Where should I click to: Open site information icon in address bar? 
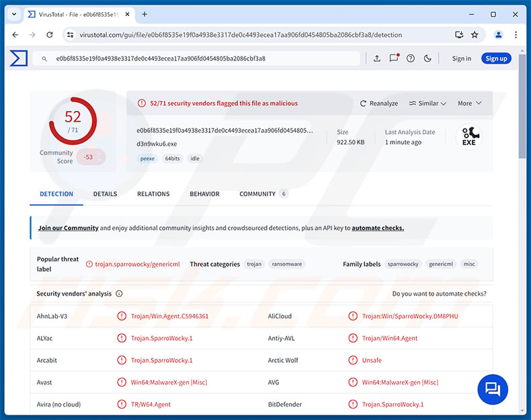click(x=70, y=34)
